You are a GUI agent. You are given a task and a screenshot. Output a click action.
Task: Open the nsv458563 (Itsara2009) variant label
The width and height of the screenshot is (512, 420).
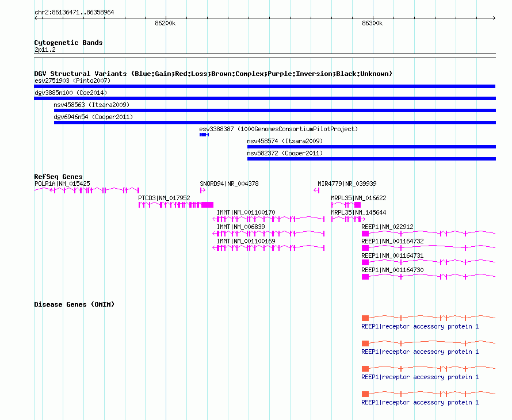(91, 105)
